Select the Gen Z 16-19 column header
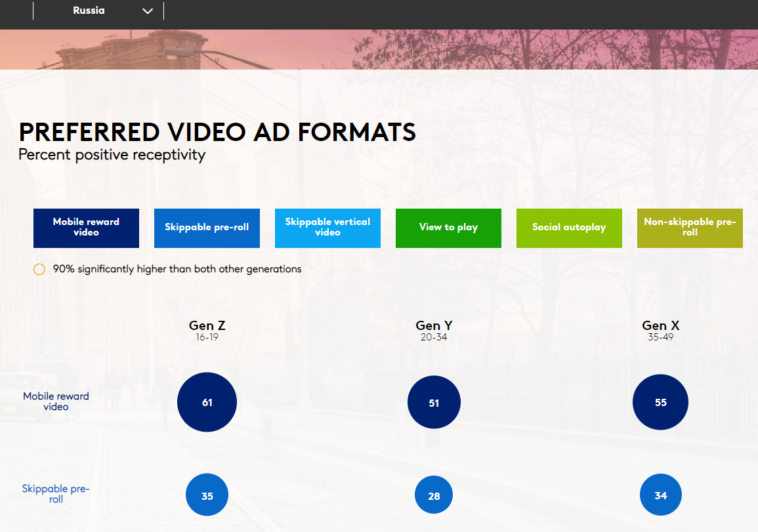The height and width of the screenshot is (532, 758). 207,331
